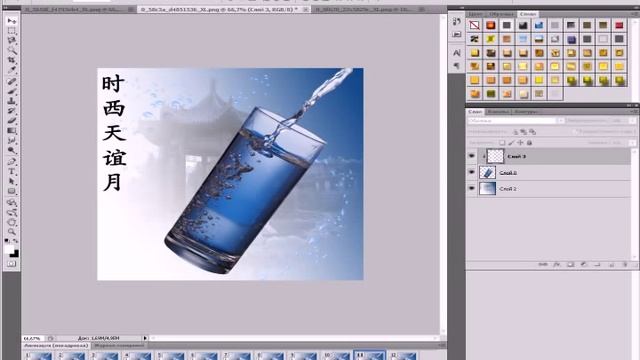This screenshot has width=640, height=360.
Task: Open the collapsed Paragraph panel icon
Action: 457,66
